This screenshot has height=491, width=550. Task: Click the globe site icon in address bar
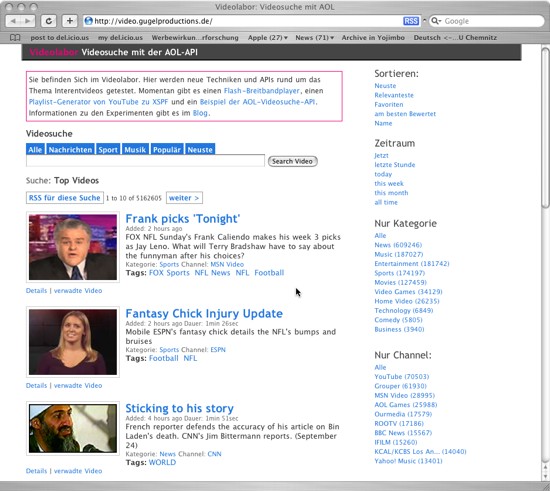[x=89, y=21]
